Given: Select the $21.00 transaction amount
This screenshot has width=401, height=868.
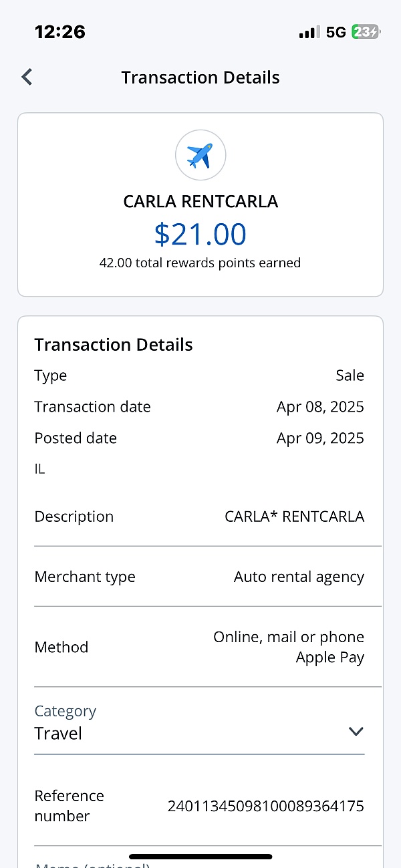Looking at the screenshot, I should (x=200, y=234).
